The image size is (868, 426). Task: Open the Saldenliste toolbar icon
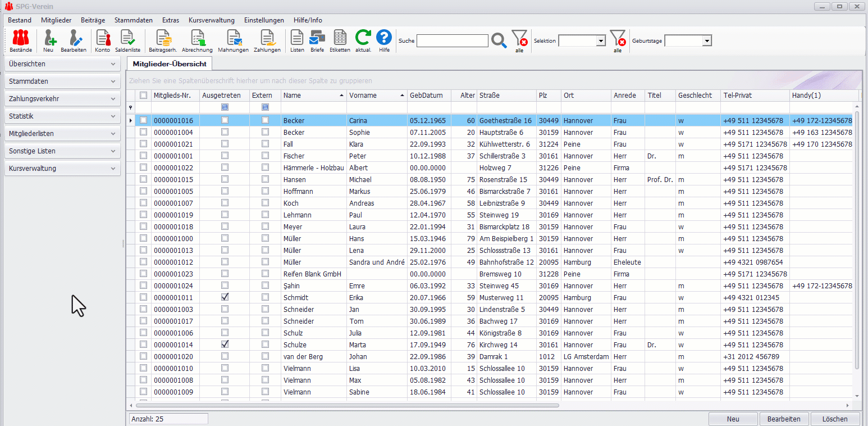(x=127, y=38)
